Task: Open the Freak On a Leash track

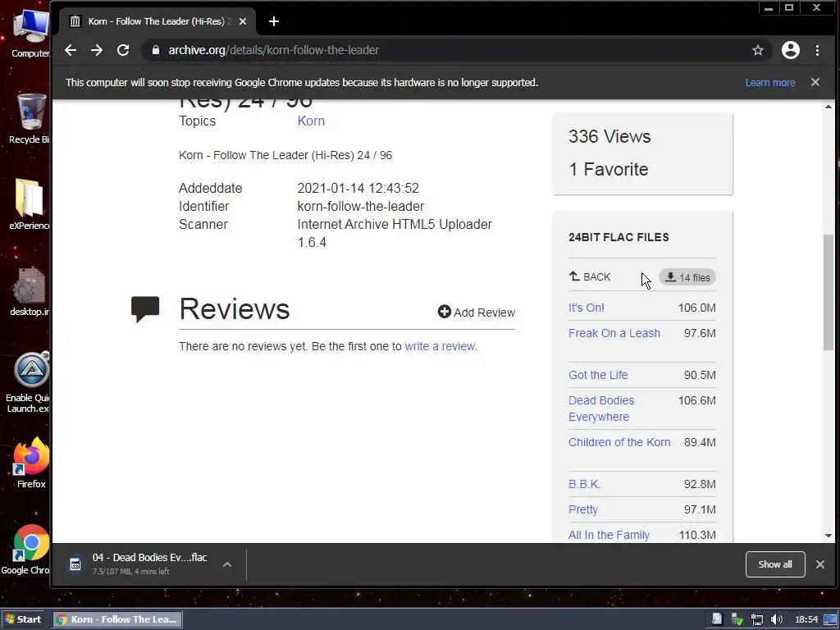Action: point(614,333)
